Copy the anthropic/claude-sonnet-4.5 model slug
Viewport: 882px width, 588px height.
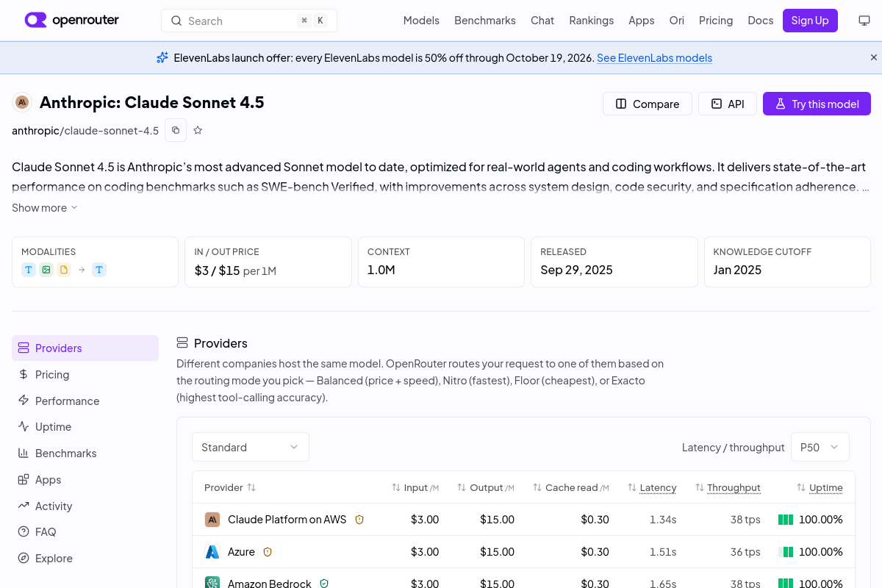(176, 130)
